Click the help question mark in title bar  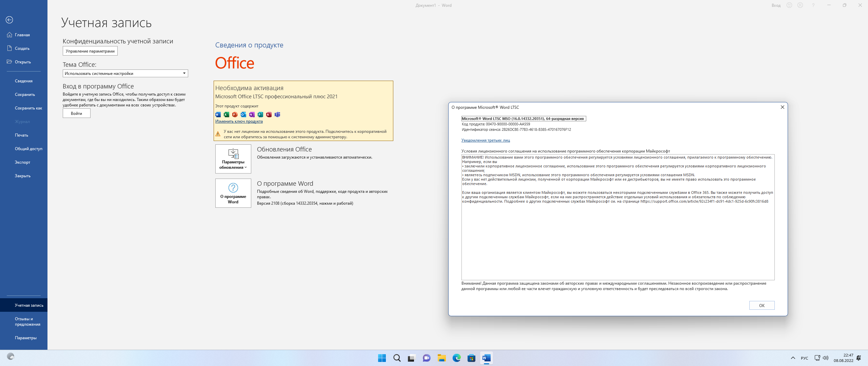[813, 5]
